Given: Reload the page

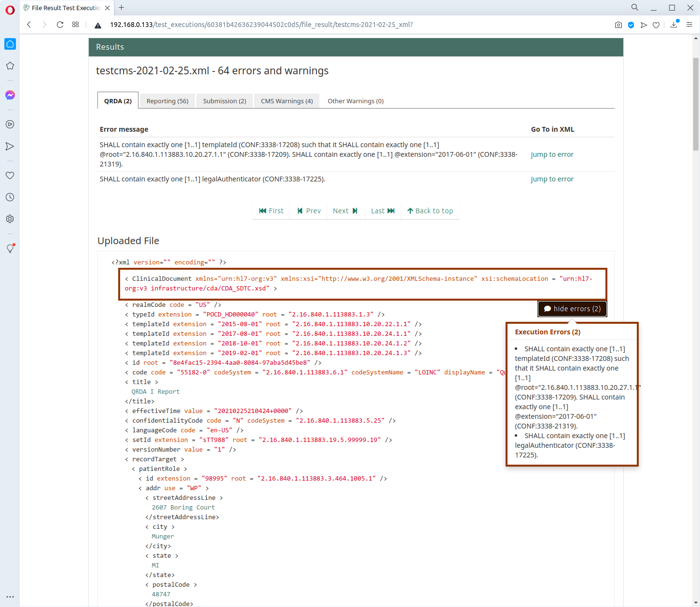Looking at the screenshot, I should pyautogui.click(x=60, y=25).
